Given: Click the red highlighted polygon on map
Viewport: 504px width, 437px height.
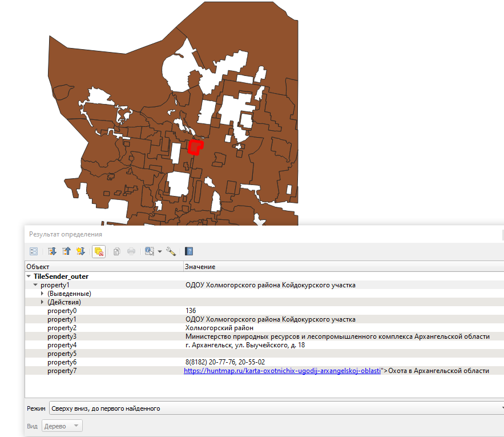Looking at the screenshot, I should [x=195, y=147].
